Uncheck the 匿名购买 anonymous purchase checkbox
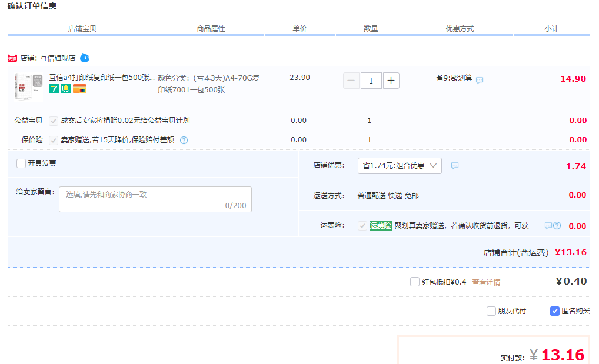599x364 pixels. [x=554, y=311]
